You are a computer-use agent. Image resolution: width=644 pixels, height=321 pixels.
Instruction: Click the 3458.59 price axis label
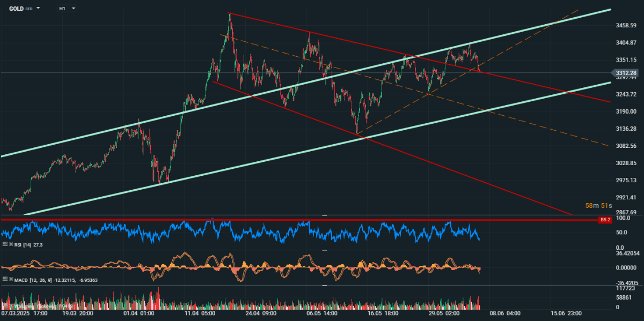click(626, 25)
